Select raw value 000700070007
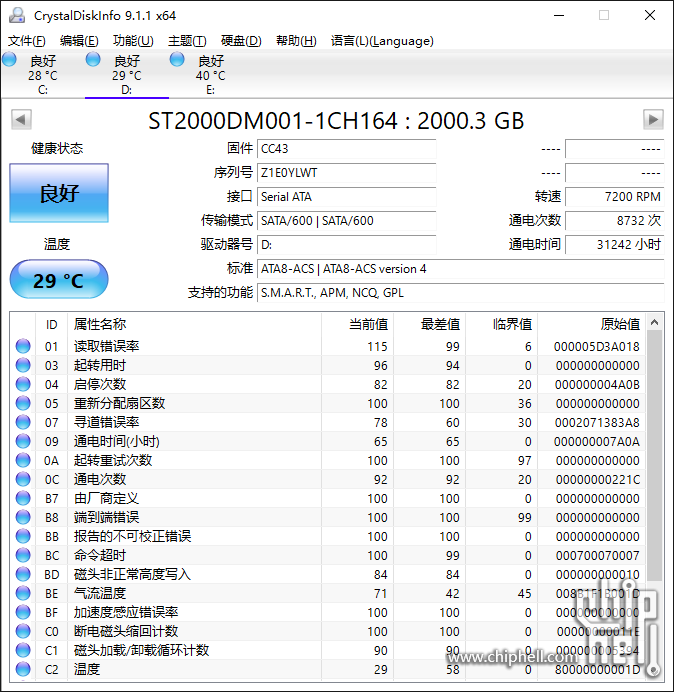The image size is (674, 692). coord(597,556)
